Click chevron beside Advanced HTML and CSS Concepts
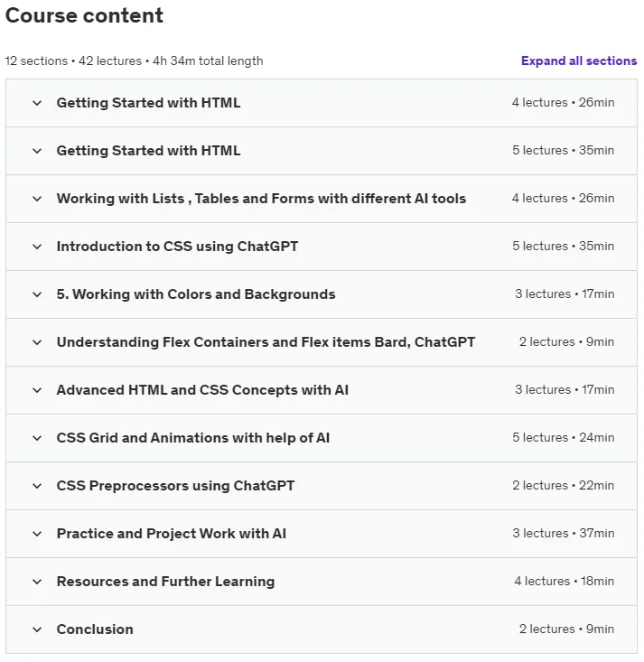 (x=37, y=390)
